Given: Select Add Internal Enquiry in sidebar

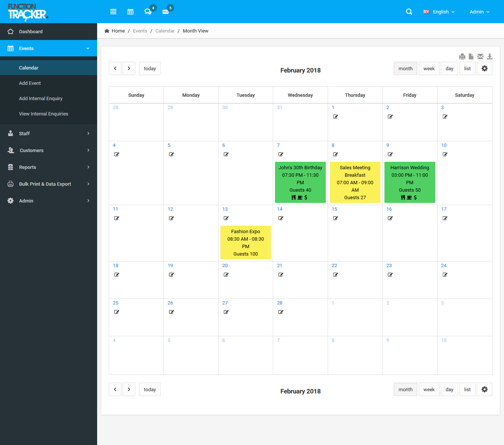Looking at the screenshot, I should point(49,98).
